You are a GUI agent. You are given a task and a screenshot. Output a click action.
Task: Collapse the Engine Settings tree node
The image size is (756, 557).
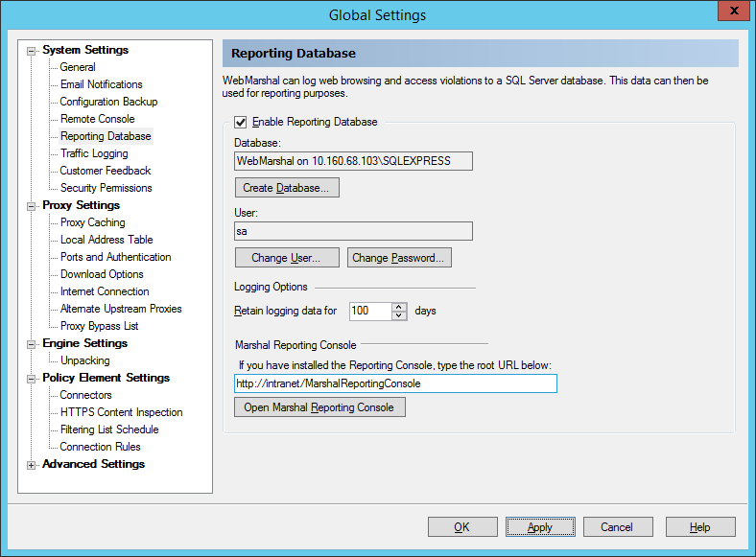(x=32, y=343)
